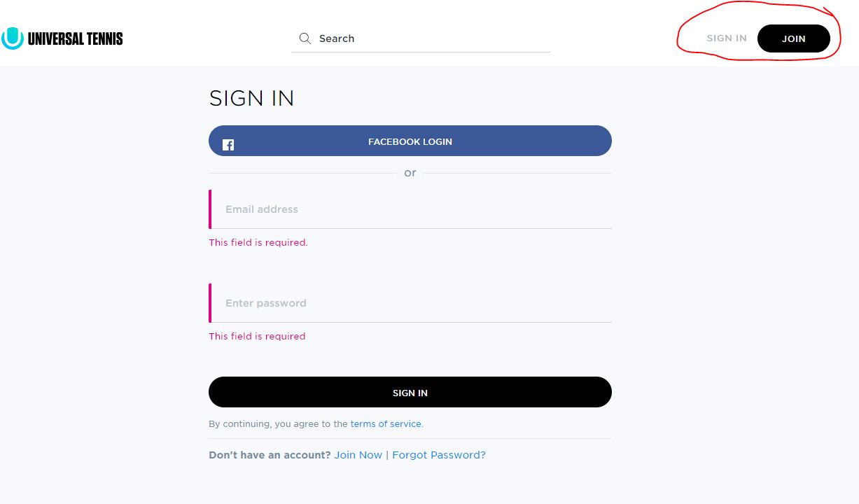This screenshot has height=504, width=859.
Task: Click the Facebook logo icon
Action: click(228, 145)
